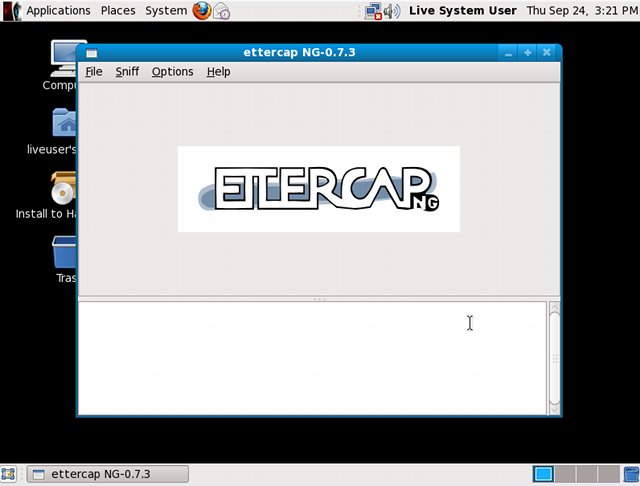Click ettercap NG-0.7.3 taskbar button
Image resolution: width=640 pixels, height=486 pixels.
coord(108,475)
